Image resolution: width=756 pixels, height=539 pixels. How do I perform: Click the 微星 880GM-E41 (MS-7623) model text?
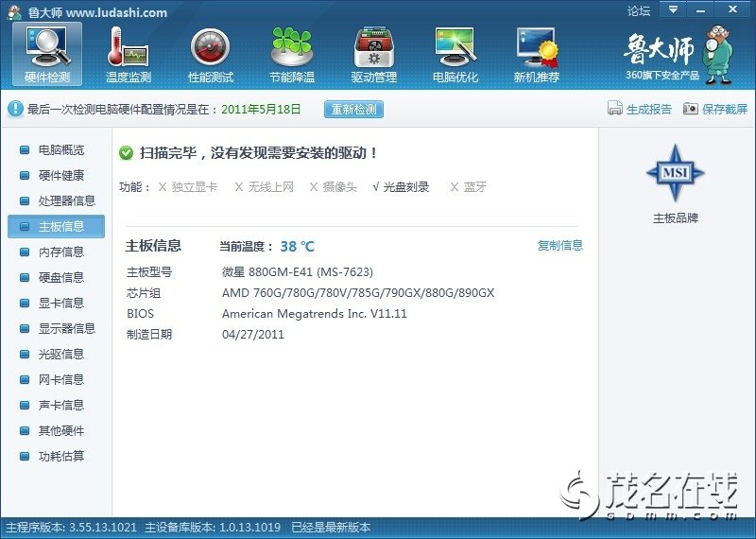point(298,272)
